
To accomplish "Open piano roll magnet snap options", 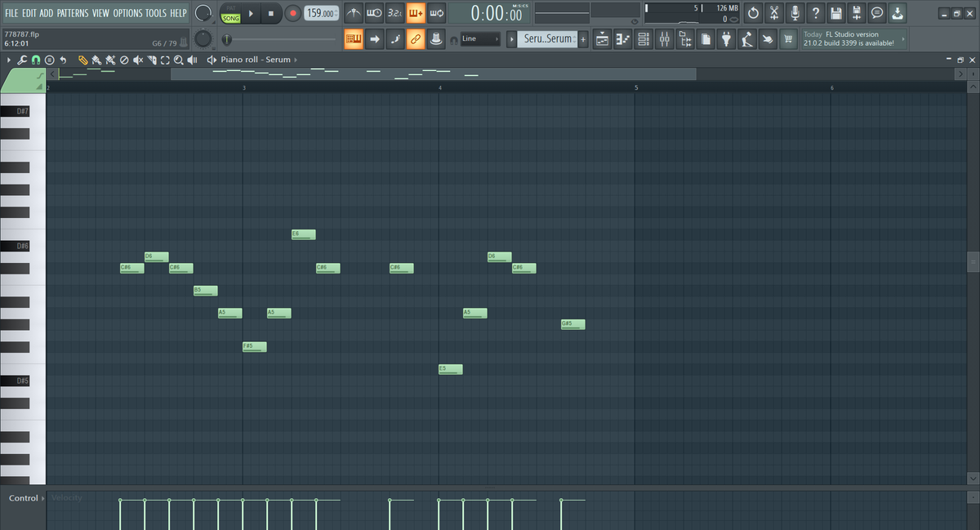I will click(x=36, y=60).
